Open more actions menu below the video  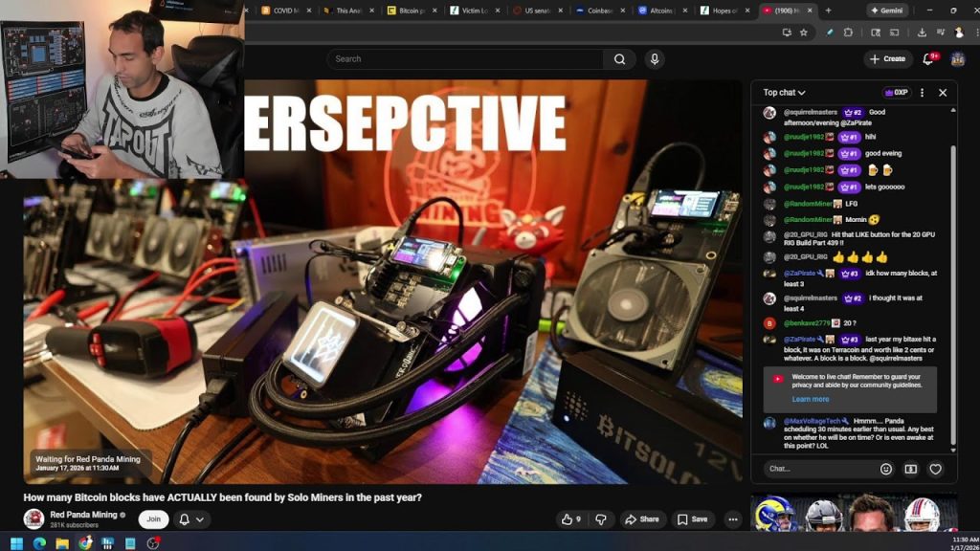click(732, 519)
